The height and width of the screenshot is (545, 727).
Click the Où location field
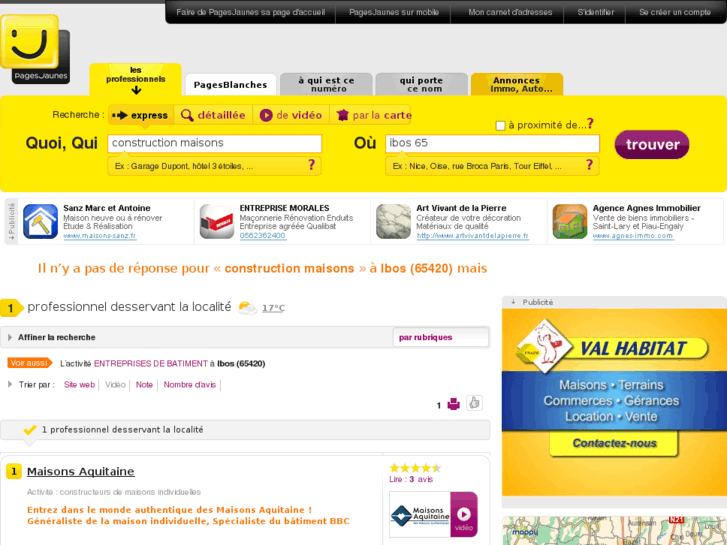tap(492, 143)
